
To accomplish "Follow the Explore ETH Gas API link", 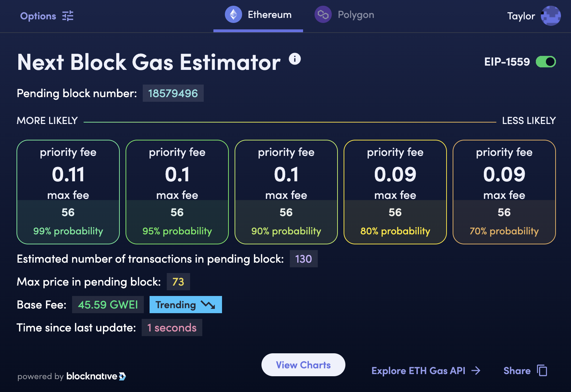I will 426,371.
